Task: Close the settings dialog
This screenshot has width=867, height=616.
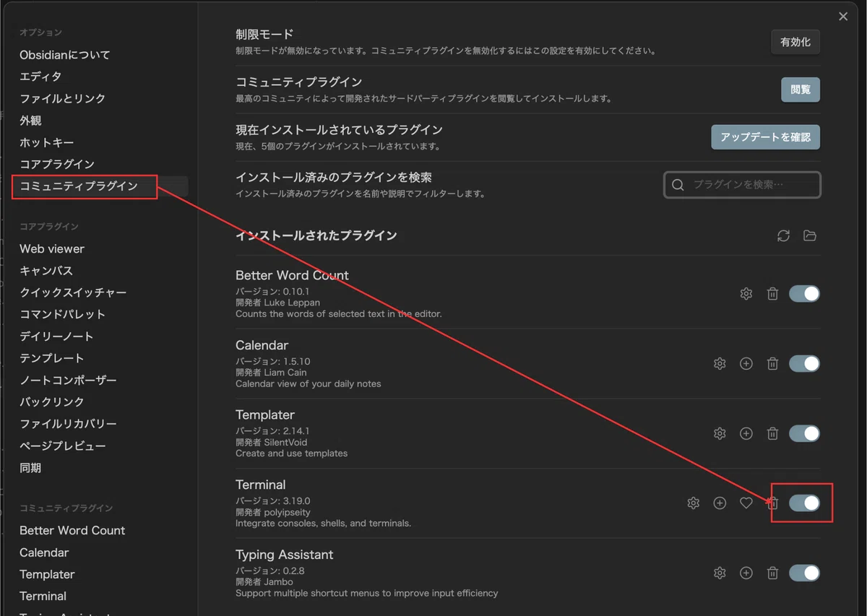Action: [843, 17]
